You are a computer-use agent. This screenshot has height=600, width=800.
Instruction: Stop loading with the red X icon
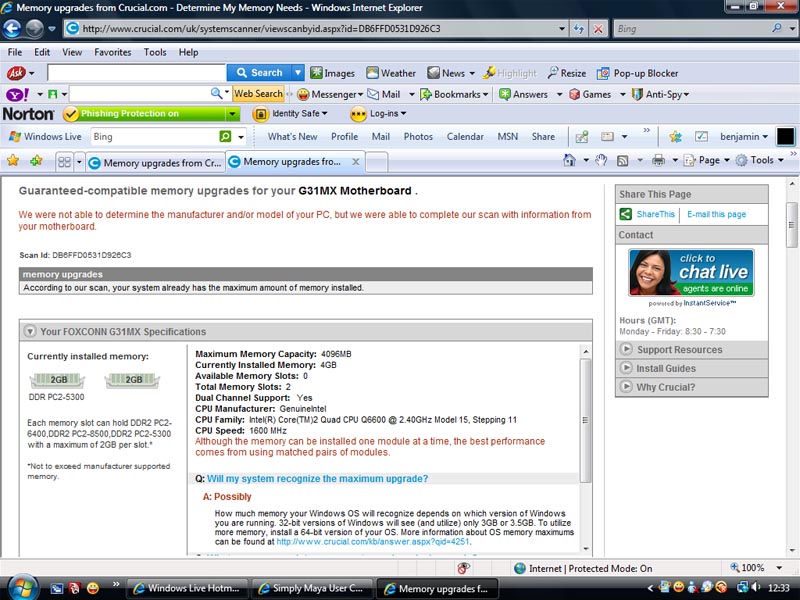(598, 29)
